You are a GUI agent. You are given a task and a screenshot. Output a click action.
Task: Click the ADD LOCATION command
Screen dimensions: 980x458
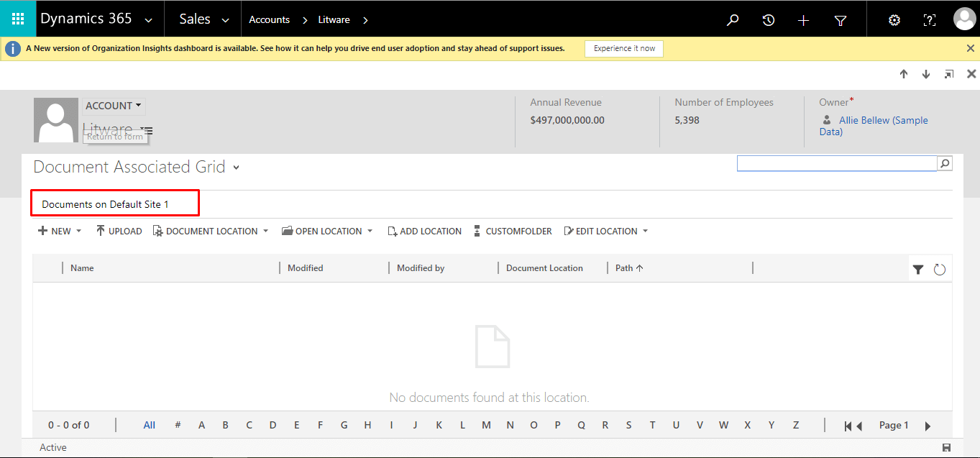click(424, 231)
